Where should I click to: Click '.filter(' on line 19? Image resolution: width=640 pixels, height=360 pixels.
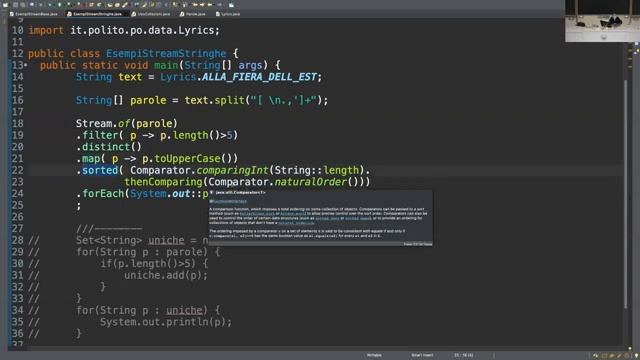100,136
